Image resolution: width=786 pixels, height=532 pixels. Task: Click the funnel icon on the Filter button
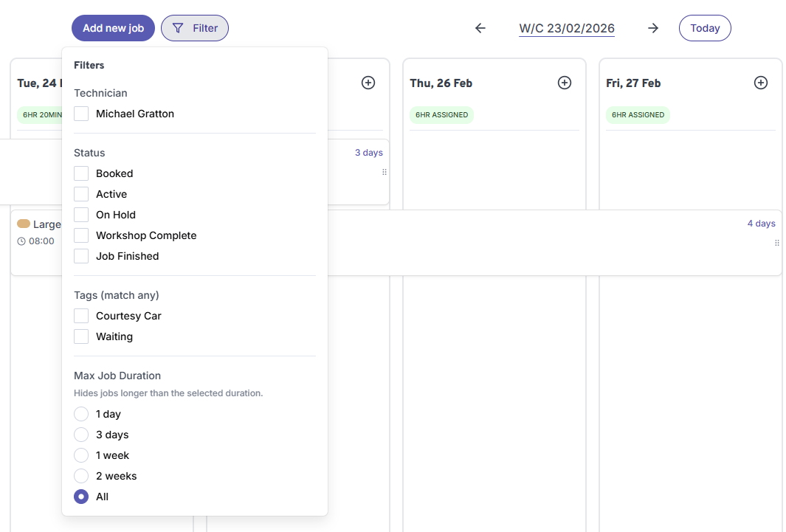point(178,28)
